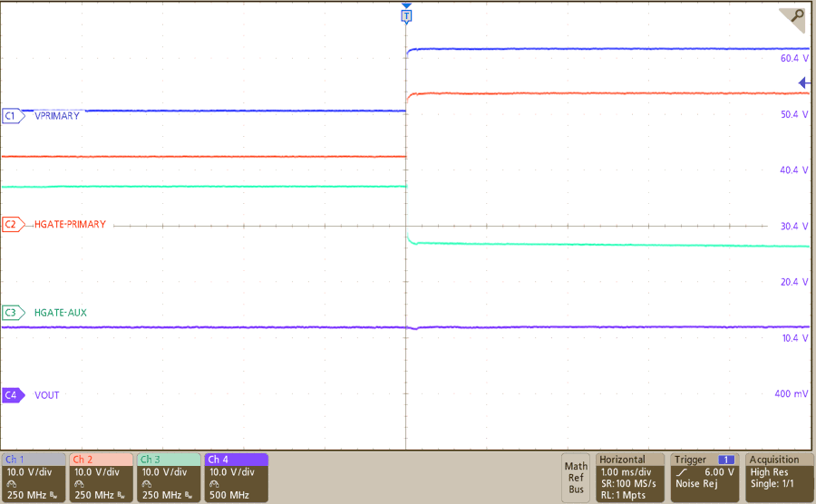Open the Ch 4 settings badge
The width and height of the screenshot is (816, 504).
pyautogui.click(x=236, y=478)
